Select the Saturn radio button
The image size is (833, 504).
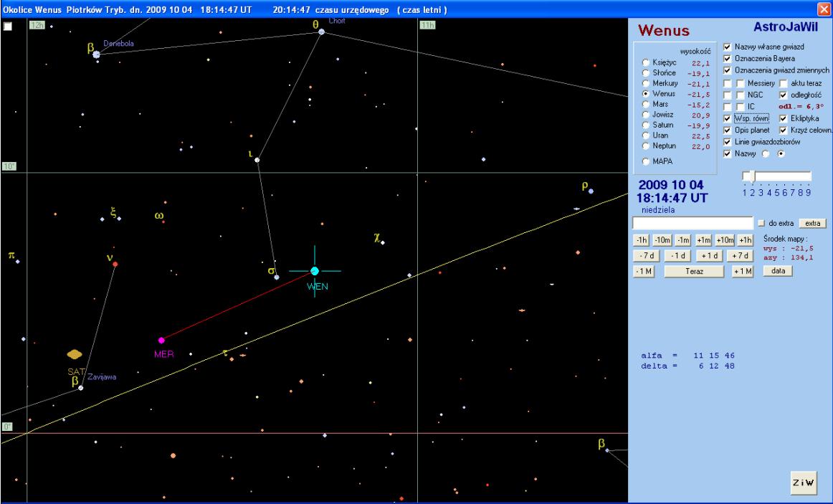click(645, 125)
